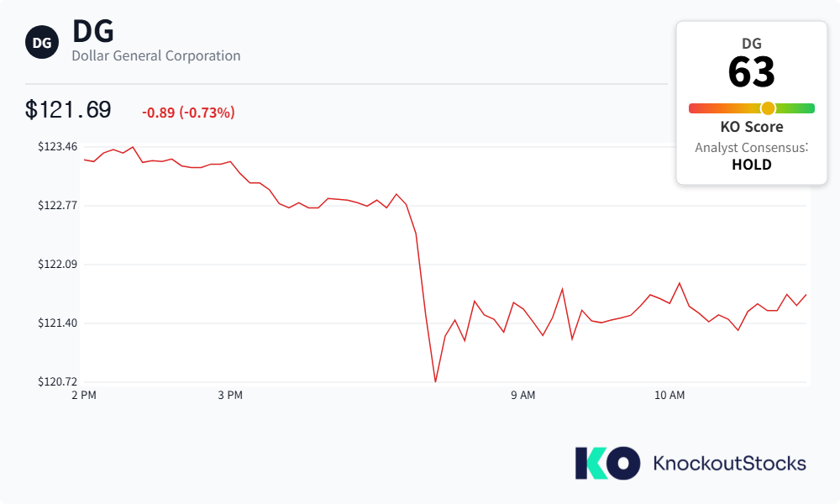The image size is (840, 504).
Task: Click the $123.46 y-axis label
Action: point(57,147)
